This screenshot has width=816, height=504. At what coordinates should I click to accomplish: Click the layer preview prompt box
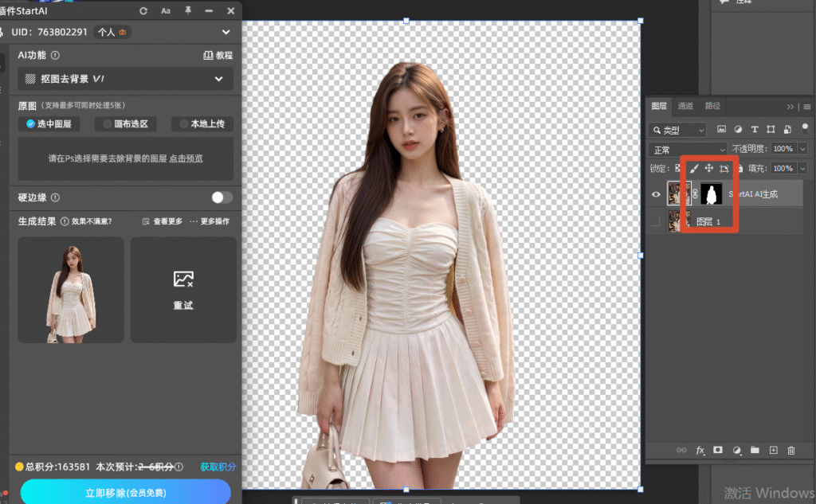point(125,158)
